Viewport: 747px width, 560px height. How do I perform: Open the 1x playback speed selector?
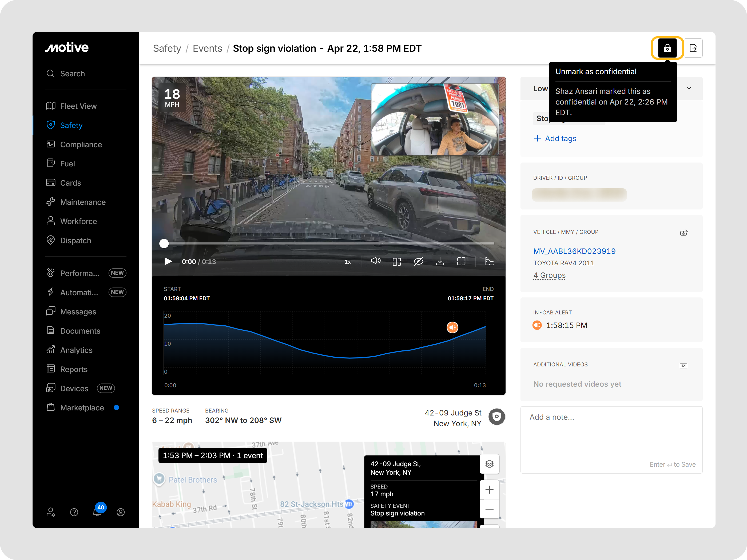click(348, 261)
